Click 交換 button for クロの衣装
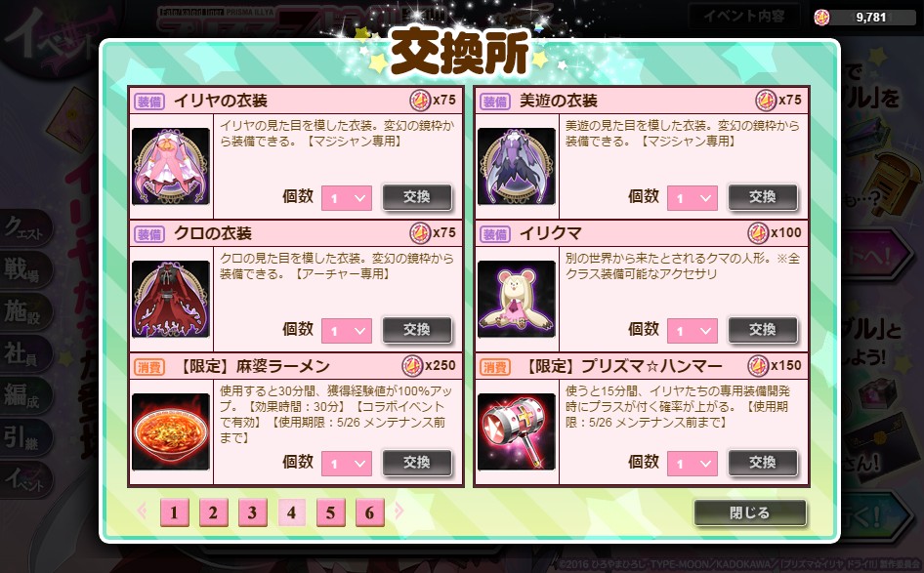Viewport: 924px width, 573px height. pyautogui.click(x=417, y=330)
